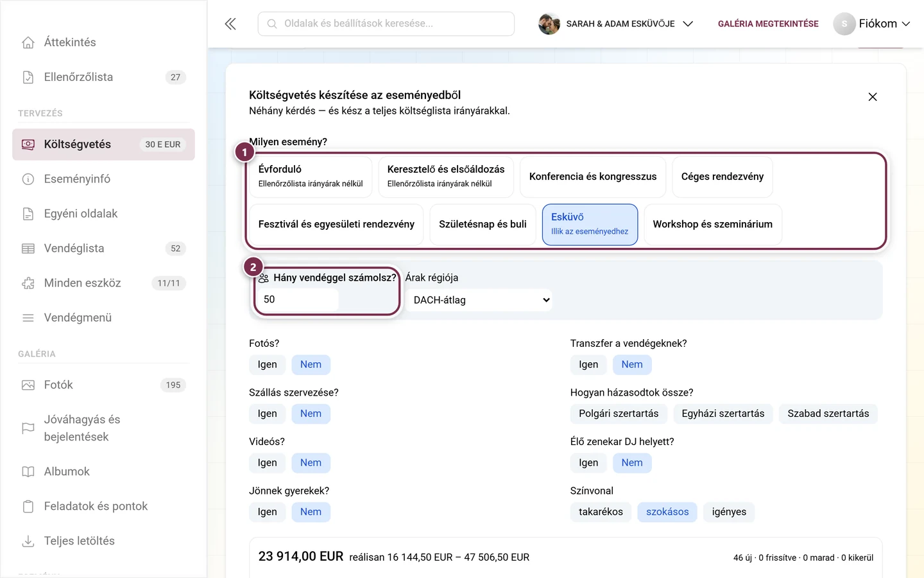Click the Ellenőrzőlista document icon
The width and height of the screenshot is (924, 578).
[x=28, y=77]
